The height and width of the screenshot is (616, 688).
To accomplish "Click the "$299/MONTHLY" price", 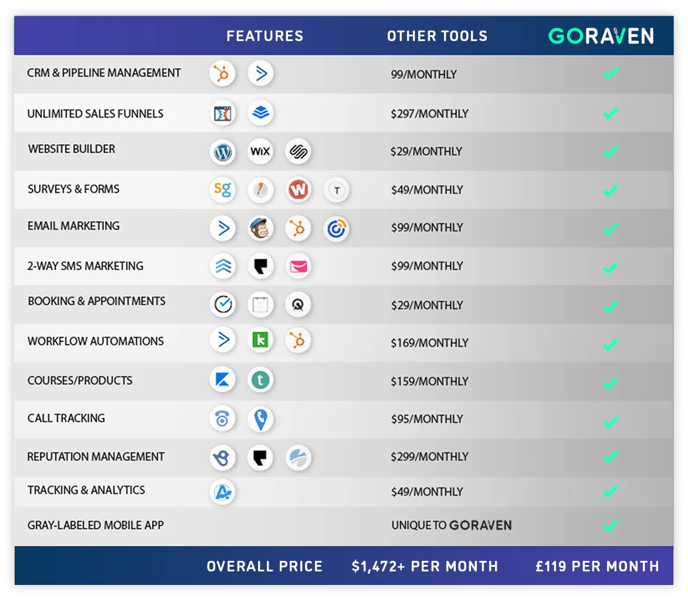I will coord(429,457).
